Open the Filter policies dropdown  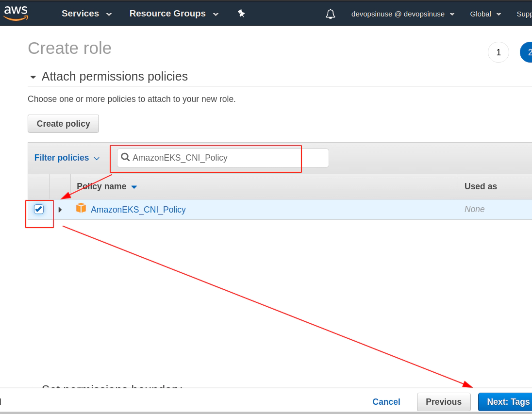(x=67, y=158)
